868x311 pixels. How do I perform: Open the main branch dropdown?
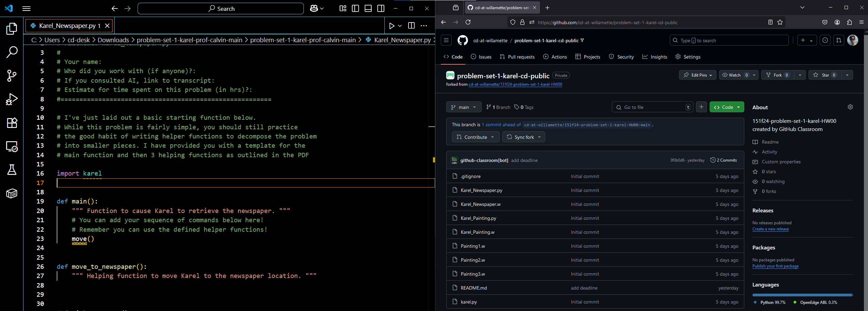(464, 107)
